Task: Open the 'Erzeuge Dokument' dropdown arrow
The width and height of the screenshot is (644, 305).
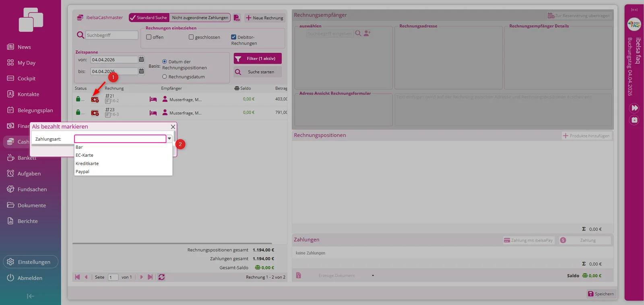Action: (373, 276)
